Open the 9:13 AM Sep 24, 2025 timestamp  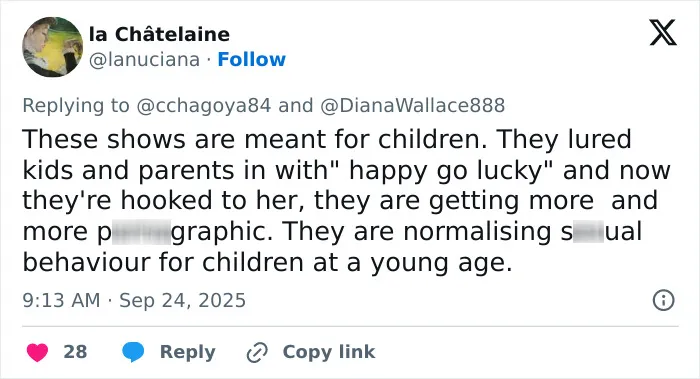pos(134,300)
